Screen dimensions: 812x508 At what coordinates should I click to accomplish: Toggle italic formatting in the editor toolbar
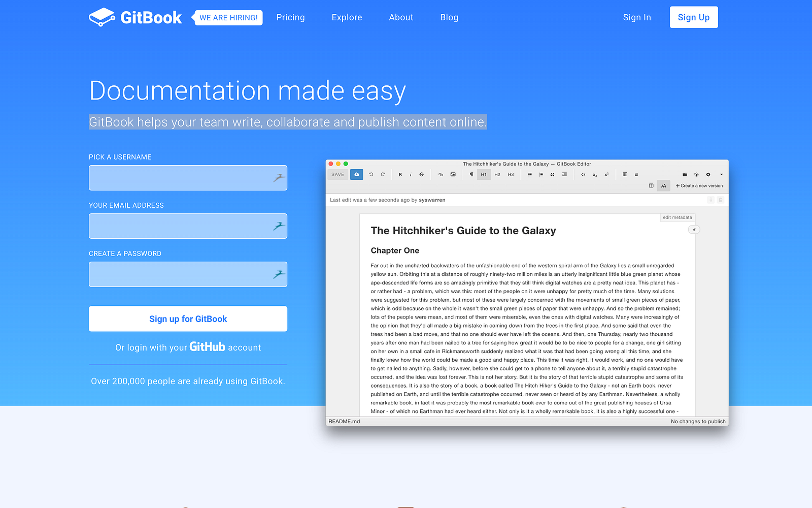tap(411, 175)
